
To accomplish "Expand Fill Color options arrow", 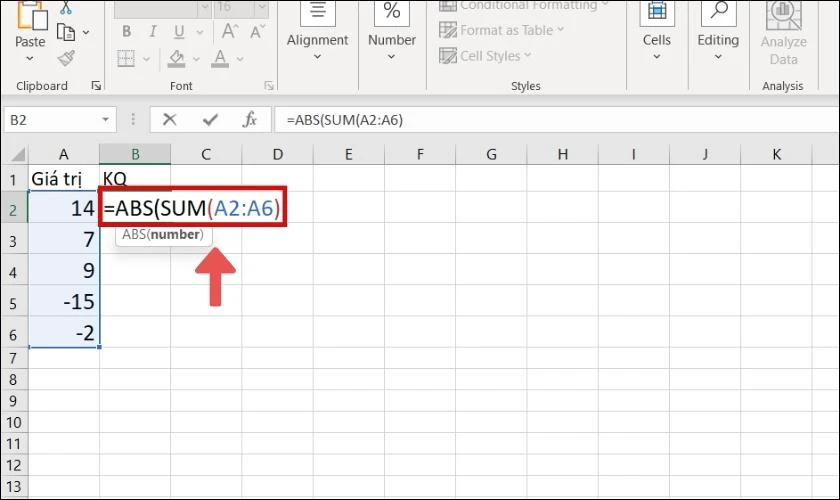I will tap(196, 59).
